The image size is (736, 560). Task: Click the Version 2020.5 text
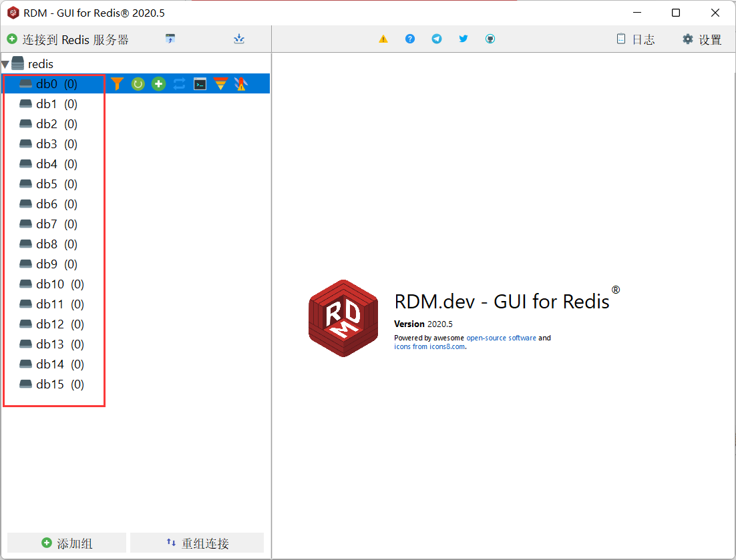coord(423,324)
